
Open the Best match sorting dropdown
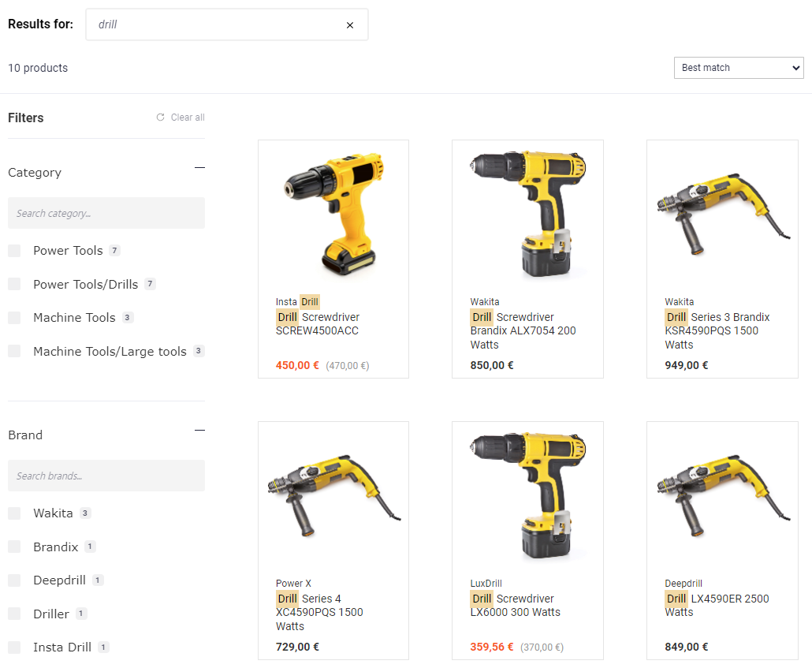pyautogui.click(x=738, y=68)
